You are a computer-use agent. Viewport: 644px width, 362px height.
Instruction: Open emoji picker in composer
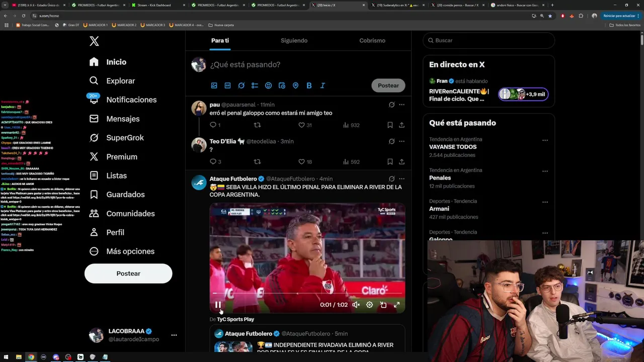268,85
